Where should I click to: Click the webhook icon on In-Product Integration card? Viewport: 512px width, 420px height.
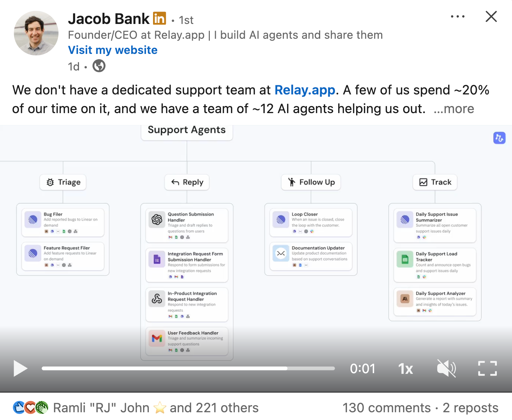coord(157,299)
